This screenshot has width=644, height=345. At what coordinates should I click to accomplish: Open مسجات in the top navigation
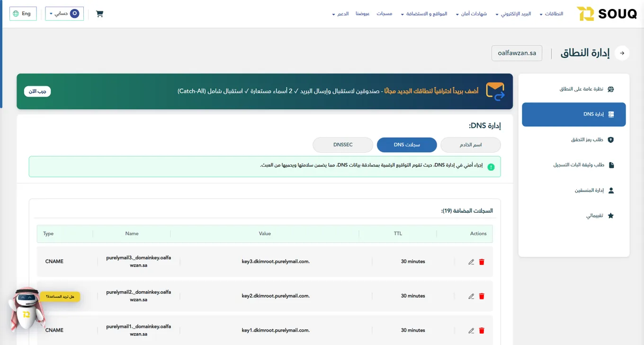pos(385,14)
